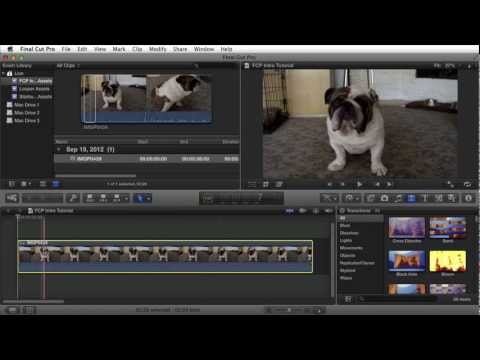Open the Share menu
Viewport: 480px width, 360px height.
coord(180,49)
